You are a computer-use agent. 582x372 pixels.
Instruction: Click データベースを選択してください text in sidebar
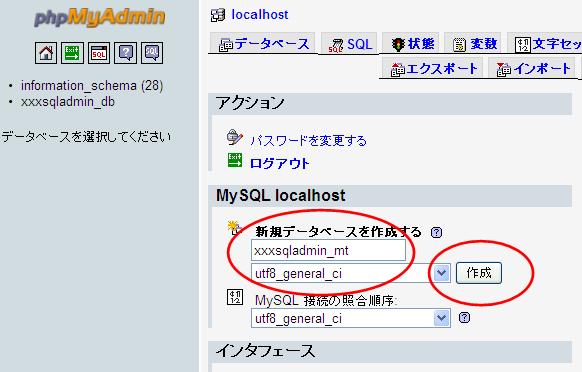[x=86, y=137]
